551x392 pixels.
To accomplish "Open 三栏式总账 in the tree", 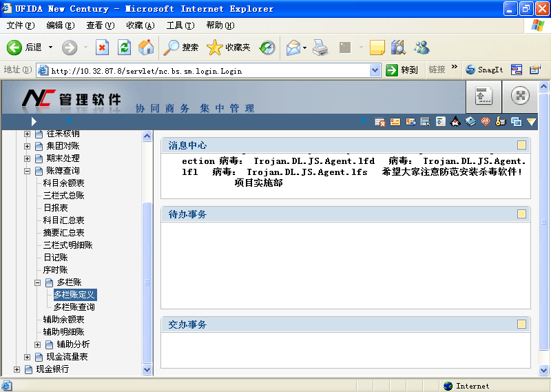I will click(63, 196).
